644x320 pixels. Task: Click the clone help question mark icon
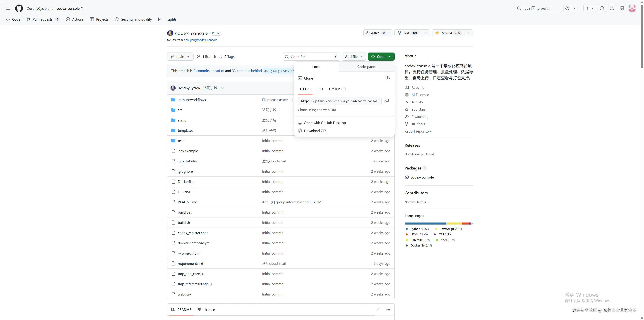tap(388, 78)
